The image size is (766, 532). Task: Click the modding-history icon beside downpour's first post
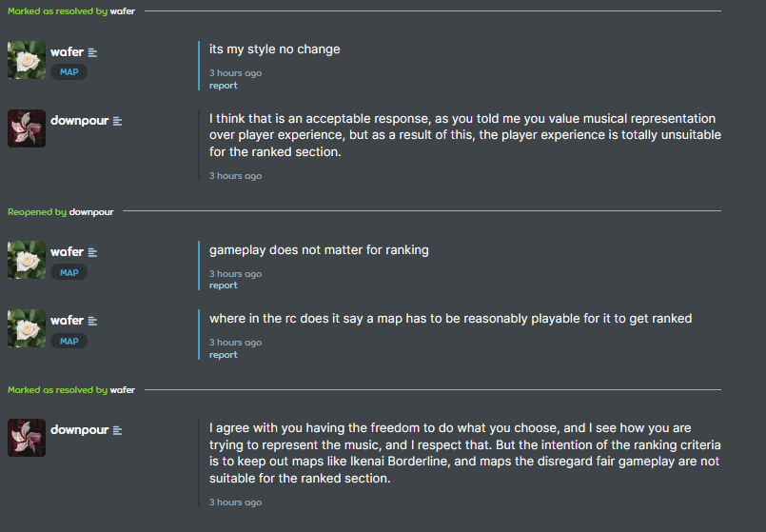[x=117, y=121]
